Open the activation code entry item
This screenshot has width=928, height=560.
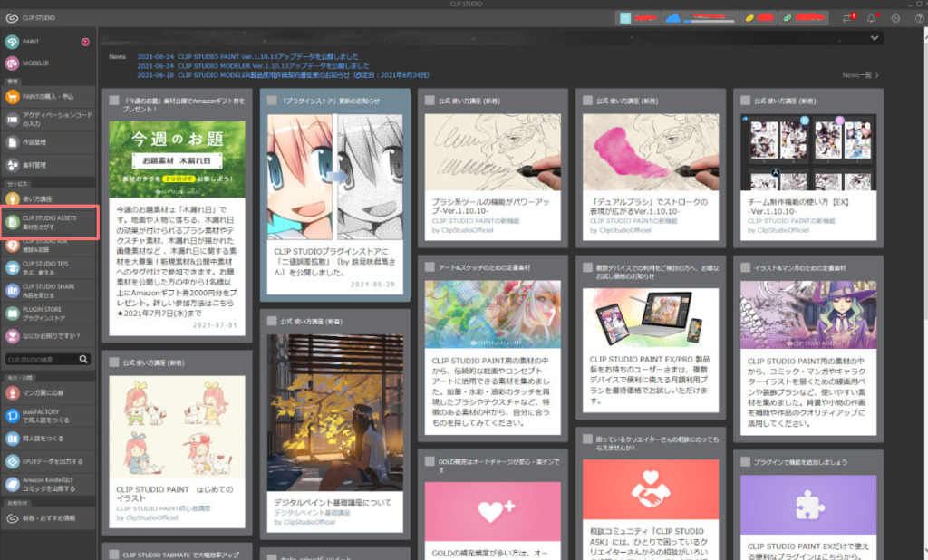[x=47, y=120]
